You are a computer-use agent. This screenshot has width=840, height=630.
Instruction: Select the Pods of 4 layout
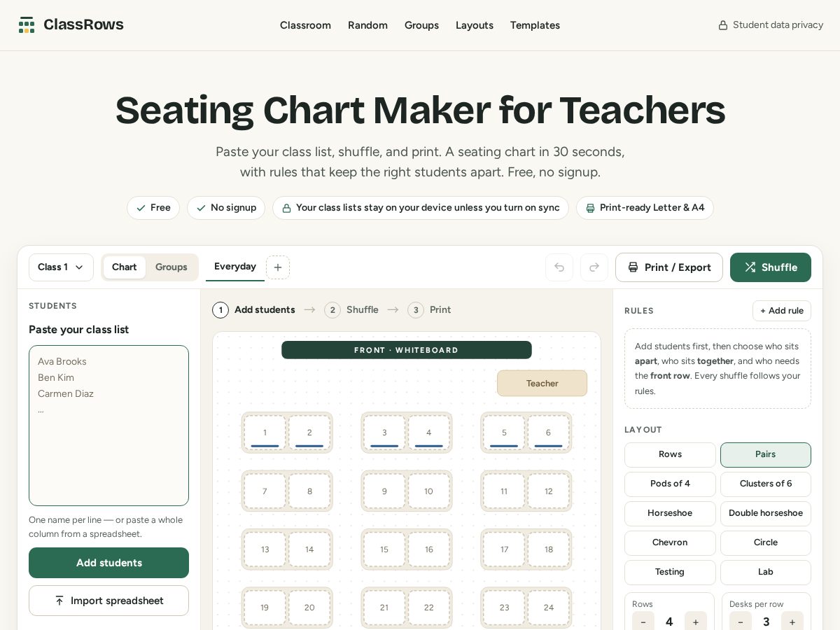(670, 484)
